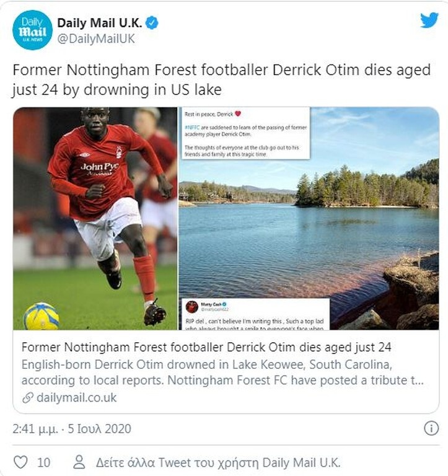Click the chain link icon before dailymail.co.uk
This screenshot has width=448, height=476.
point(27,398)
